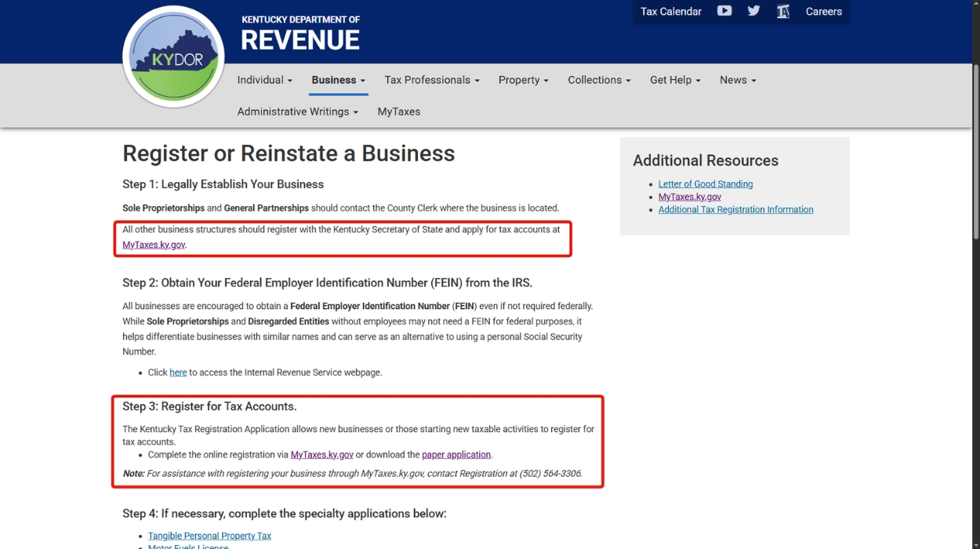Visit the Careers page
Screen dimensions: 980x549
(823, 11)
